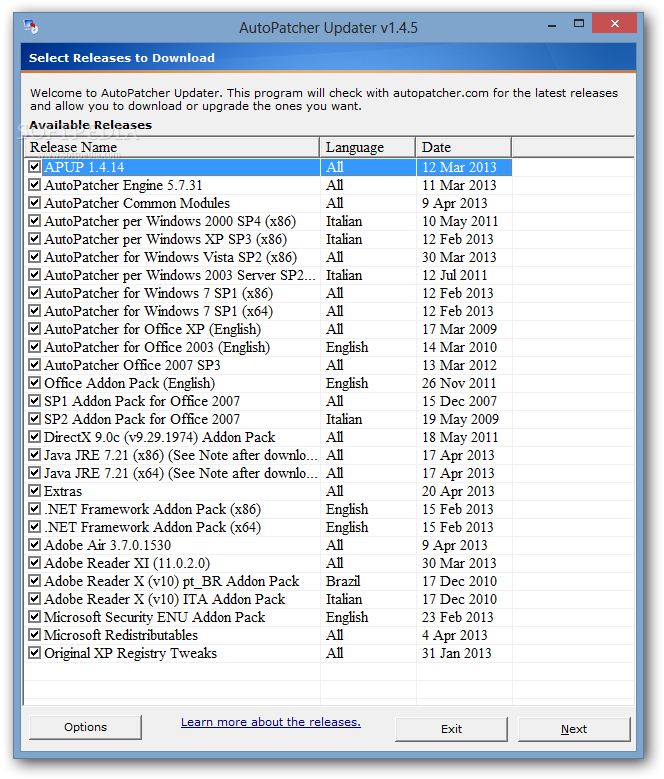Screen dimensions: 664x779
Task: Click the Next button
Action: pos(574,729)
